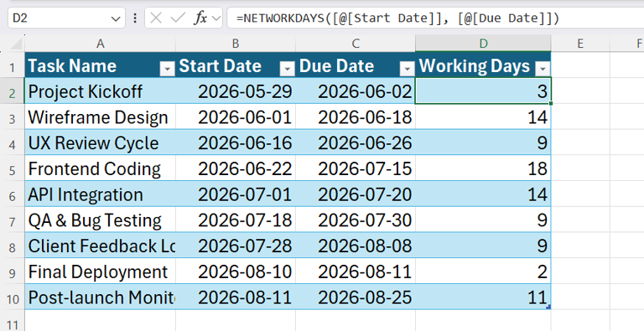Select the Frontend Coding cell
The height and width of the screenshot is (331, 644).
(101, 168)
